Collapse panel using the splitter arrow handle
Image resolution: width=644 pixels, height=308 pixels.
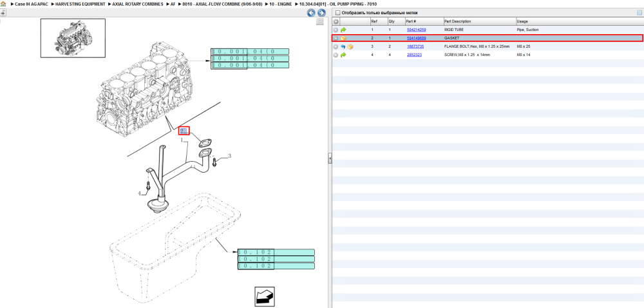click(330, 158)
